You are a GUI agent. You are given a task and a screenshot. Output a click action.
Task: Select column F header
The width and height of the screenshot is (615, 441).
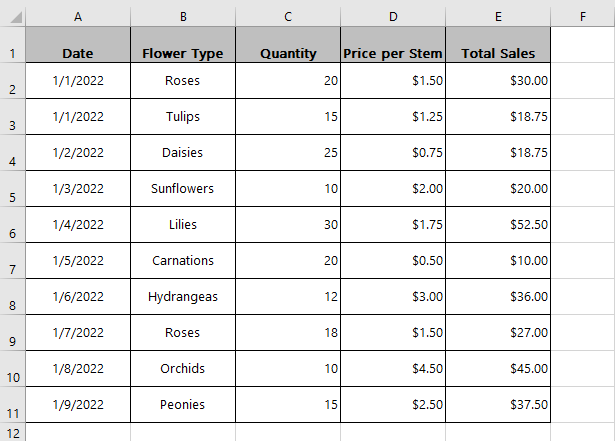[583, 17]
